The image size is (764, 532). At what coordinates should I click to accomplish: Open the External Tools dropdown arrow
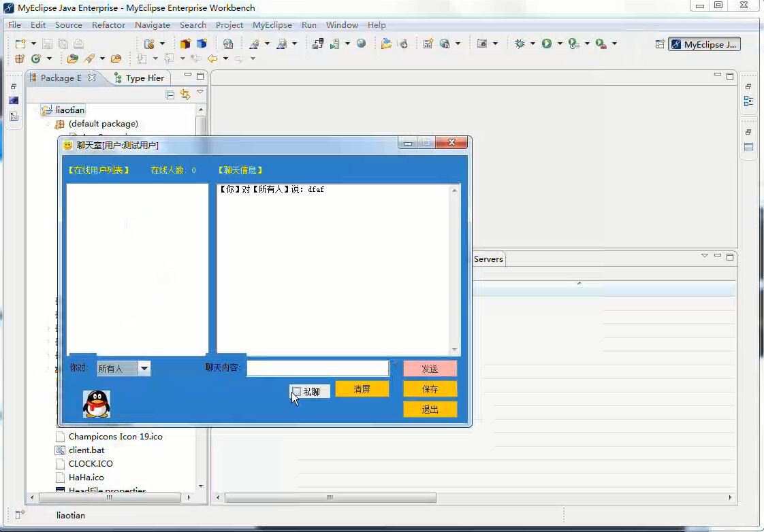click(x=614, y=44)
